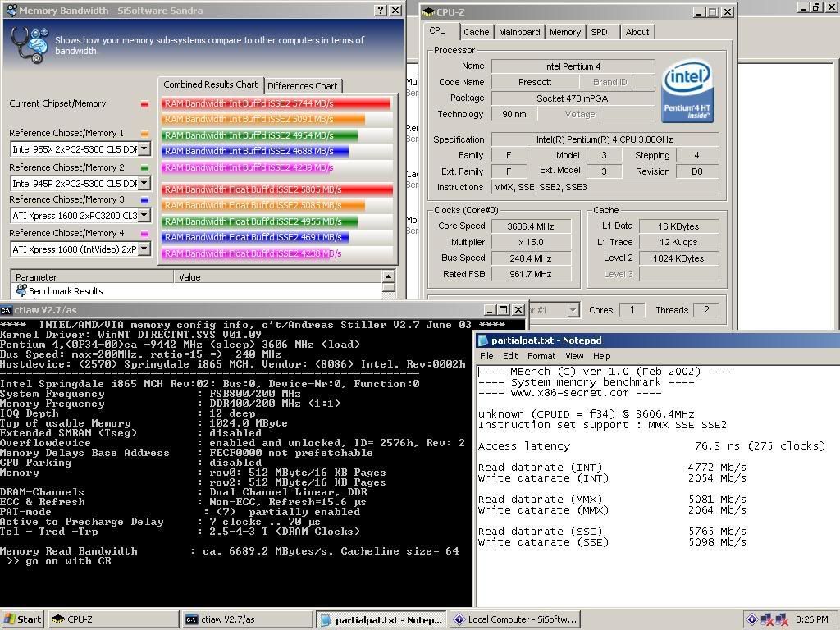Screen dimensions: 840x630
Task: Click the Sandra title bar help button
Action: coord(381,11)
